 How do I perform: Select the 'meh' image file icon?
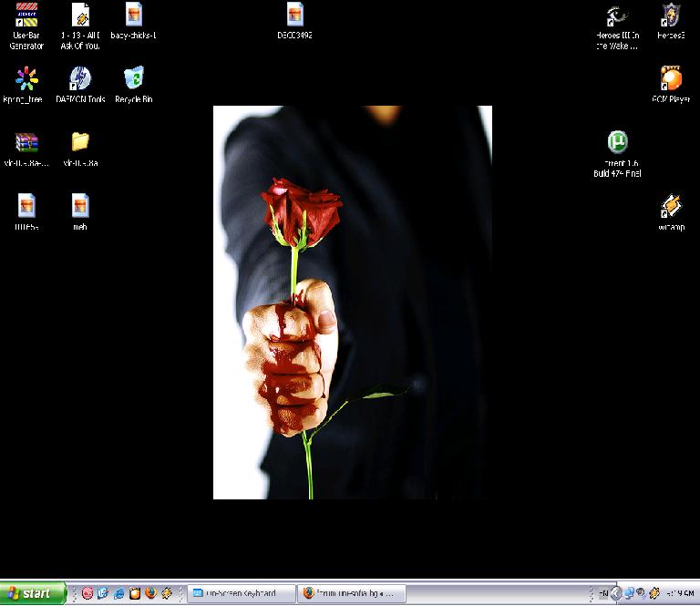tap(80, 207)
